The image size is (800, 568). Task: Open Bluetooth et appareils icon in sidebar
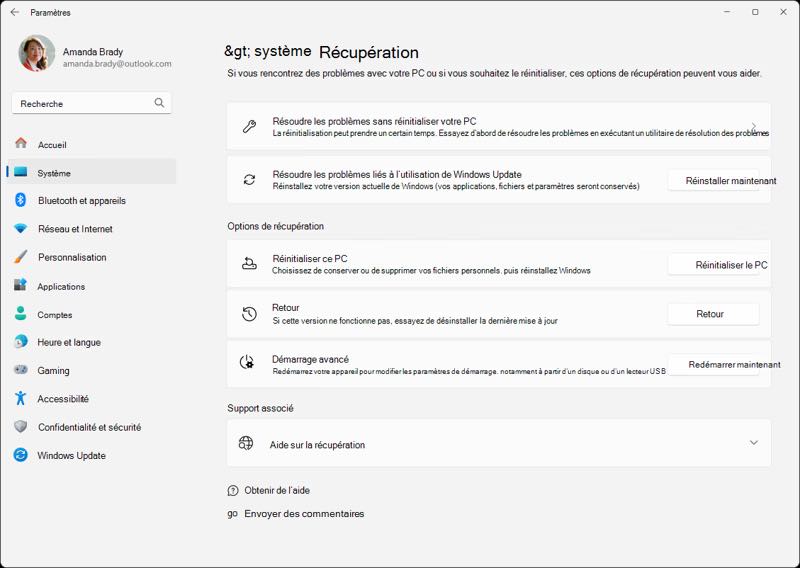click(20, 200)
